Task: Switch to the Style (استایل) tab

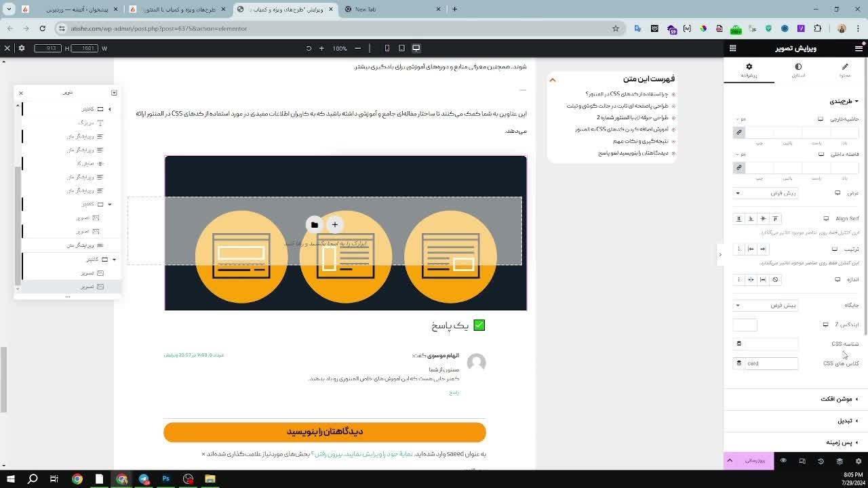Action: click(798, 70)
